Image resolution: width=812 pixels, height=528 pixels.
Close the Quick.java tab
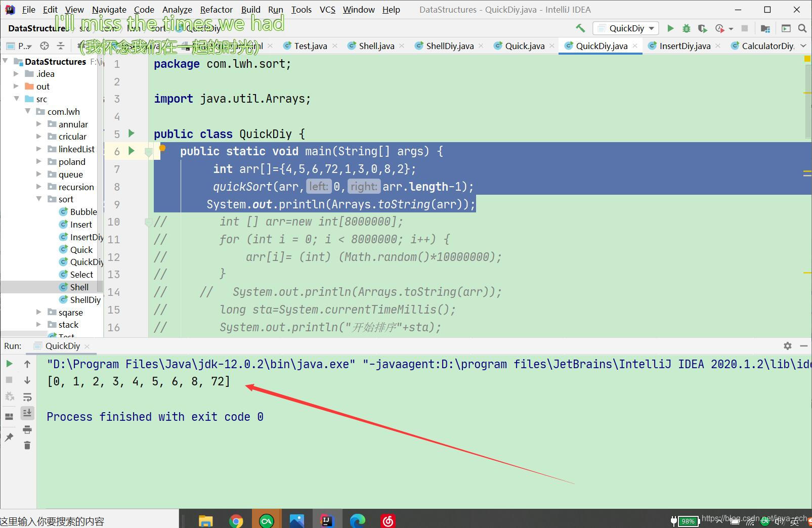point(552,46)
